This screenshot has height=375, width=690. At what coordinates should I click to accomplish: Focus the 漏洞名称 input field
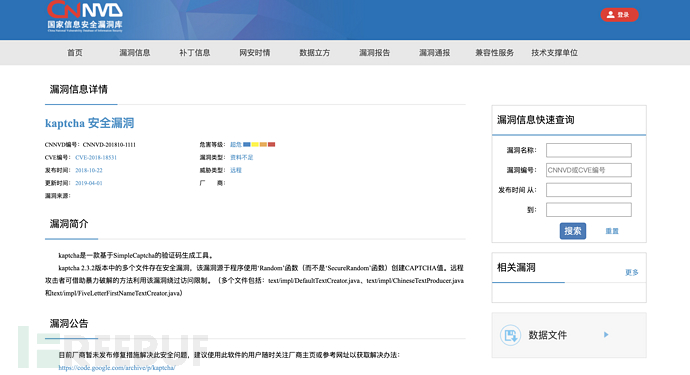click(589, 150)
